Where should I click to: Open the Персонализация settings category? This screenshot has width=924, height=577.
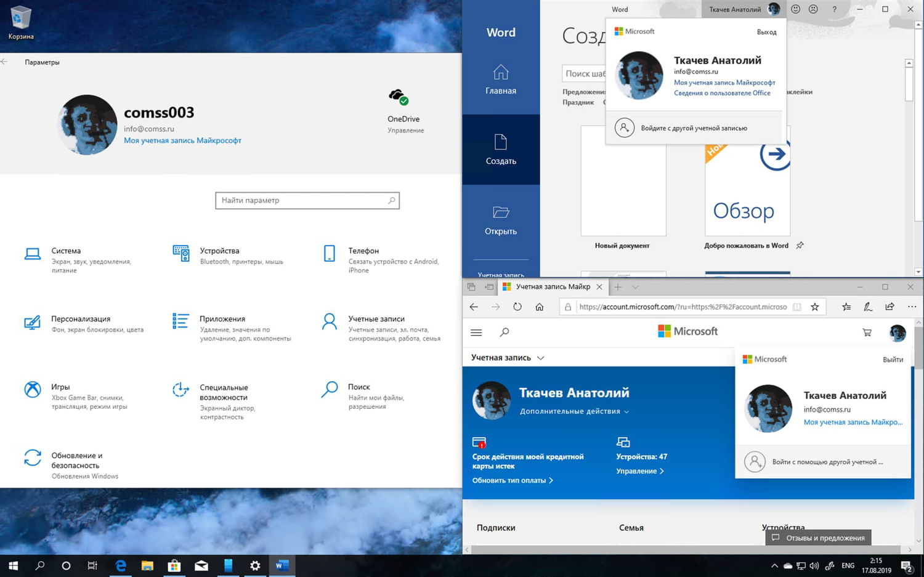[x=84, y=324]
